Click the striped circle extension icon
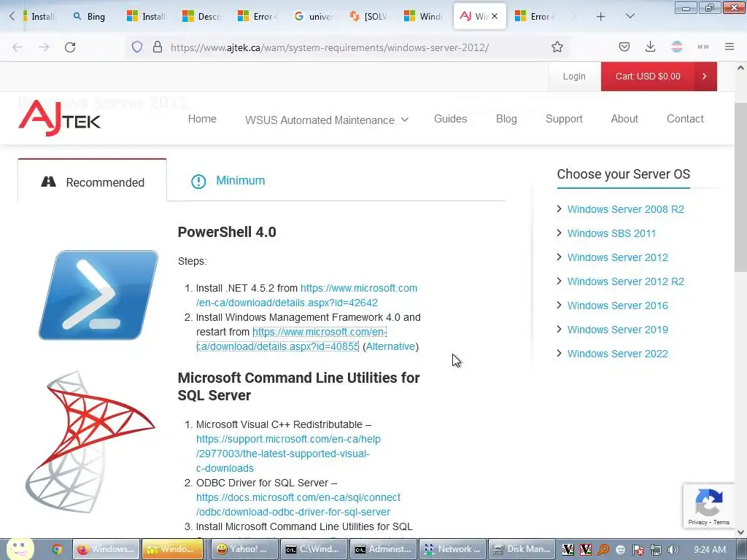Viewport: 747px width, 560px height. pos(676,47)
